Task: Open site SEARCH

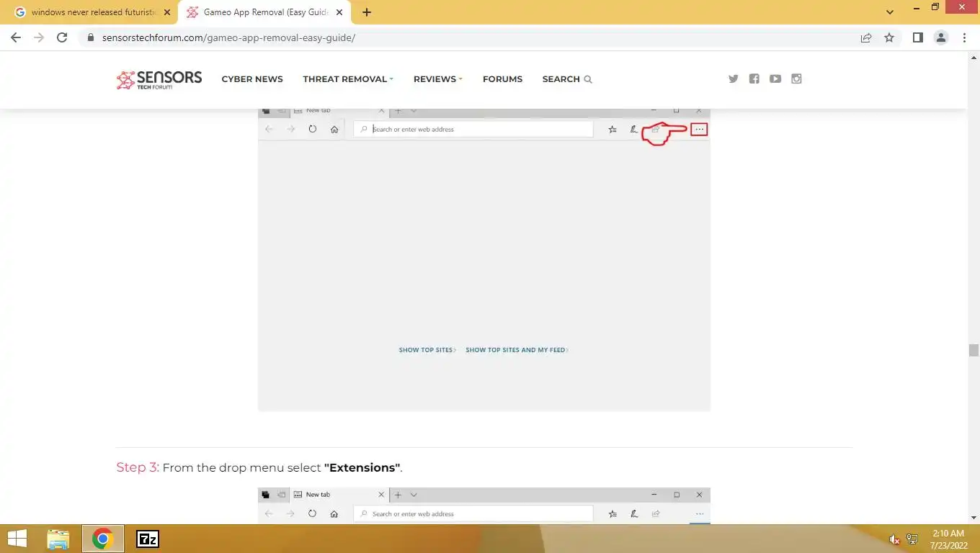Action: click(567, 79)
